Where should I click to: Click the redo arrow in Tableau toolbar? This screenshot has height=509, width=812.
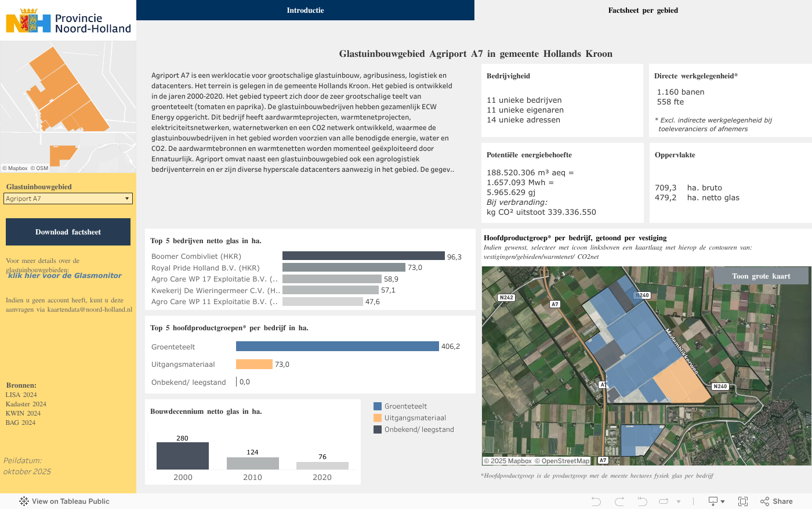619,501
